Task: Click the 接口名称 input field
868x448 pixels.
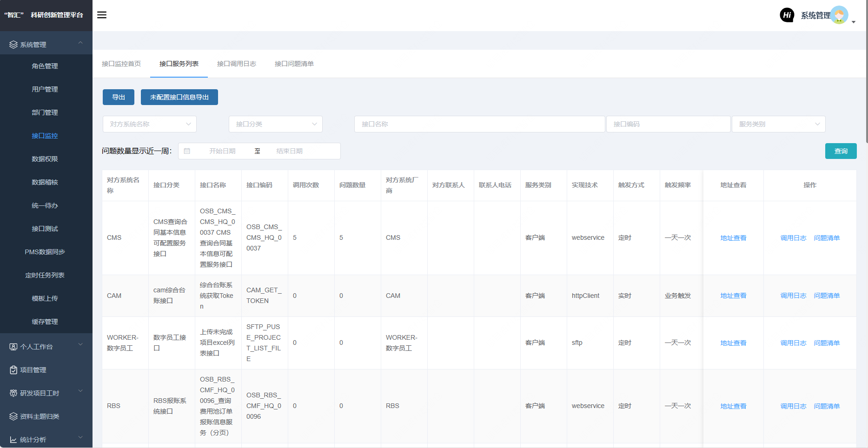Action: (x=479, y=124)
